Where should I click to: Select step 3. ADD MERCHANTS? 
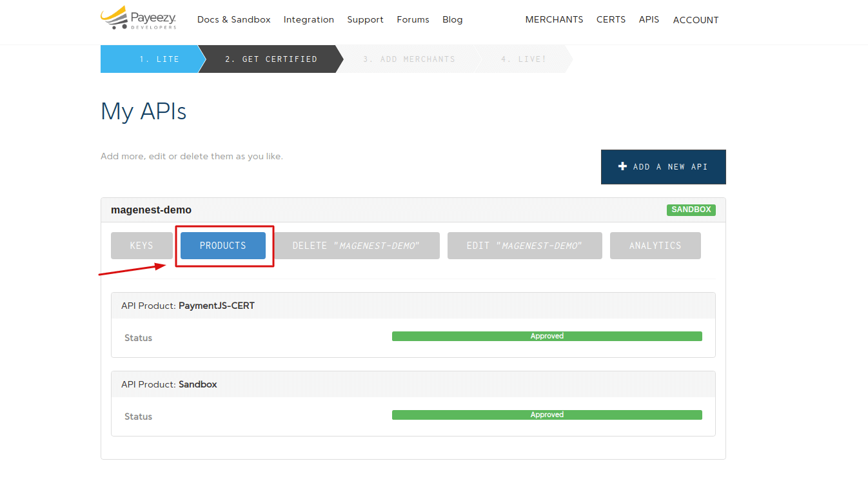[x=409, y=59]
